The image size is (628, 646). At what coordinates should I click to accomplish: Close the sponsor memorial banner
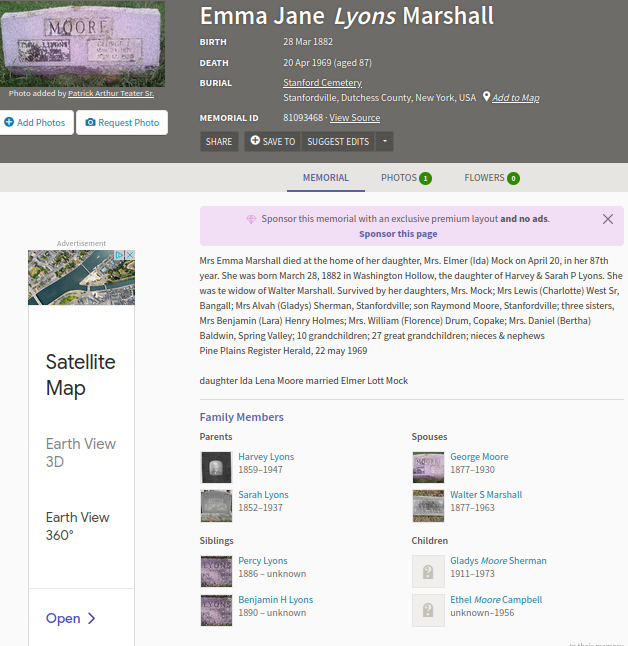(x=608, y=219)
